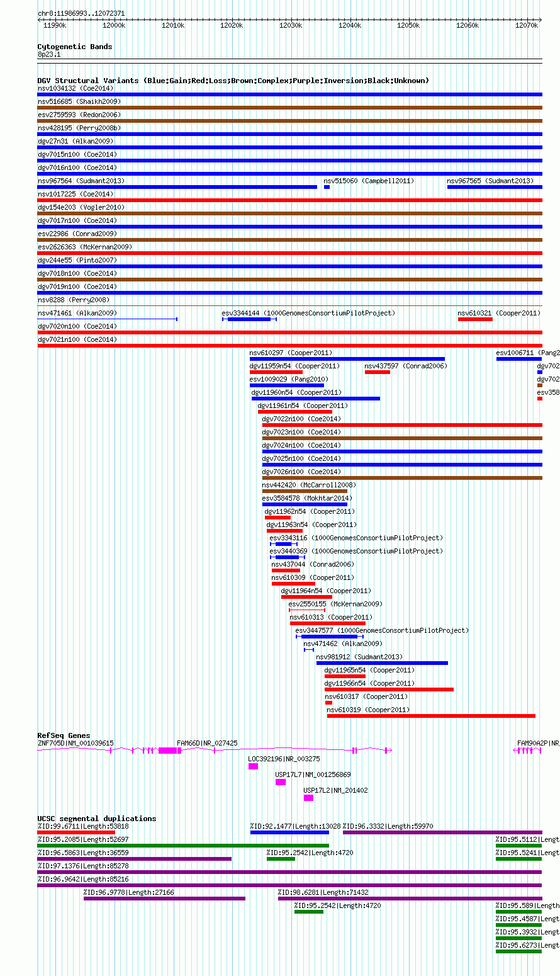Screen dimensions: 560x976
Task: Click variant label nsv516685 (Shaikh2009)
Action: (79, 101)
